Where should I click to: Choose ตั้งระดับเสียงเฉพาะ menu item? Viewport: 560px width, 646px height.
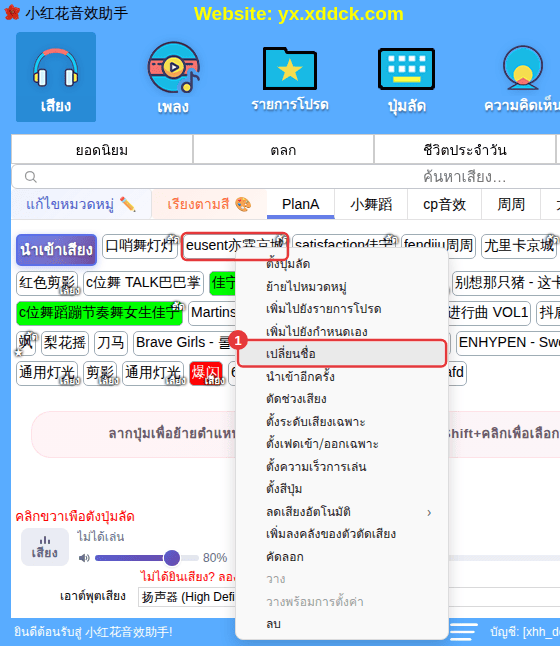[x=342, y=421]
